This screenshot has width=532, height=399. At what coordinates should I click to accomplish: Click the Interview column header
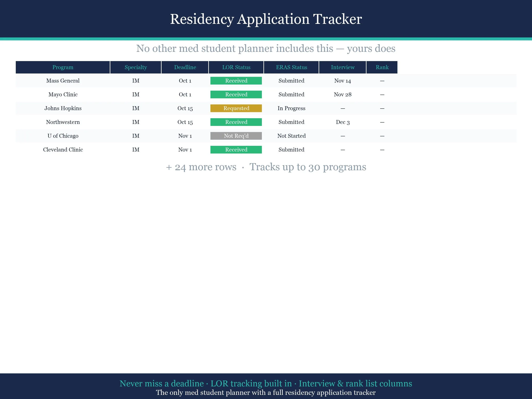point(343,67)
